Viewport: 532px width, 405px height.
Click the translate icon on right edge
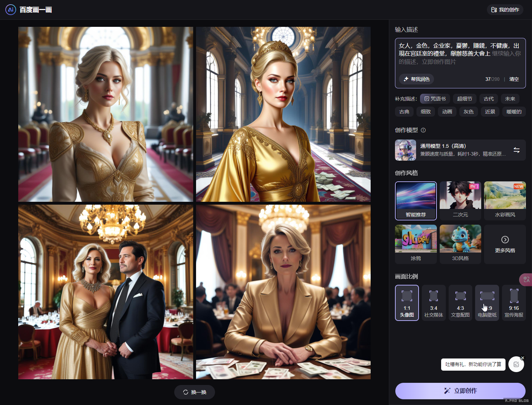526,279
